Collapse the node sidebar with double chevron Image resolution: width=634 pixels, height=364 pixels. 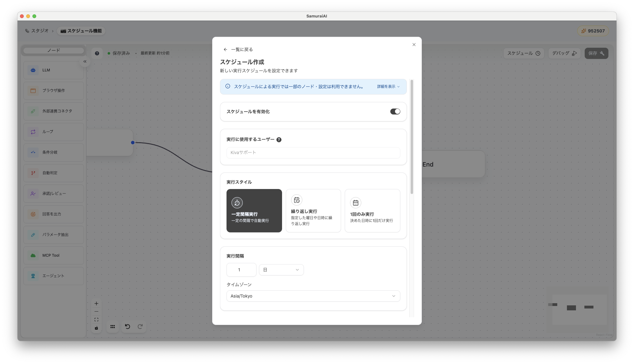click(85, 61)
